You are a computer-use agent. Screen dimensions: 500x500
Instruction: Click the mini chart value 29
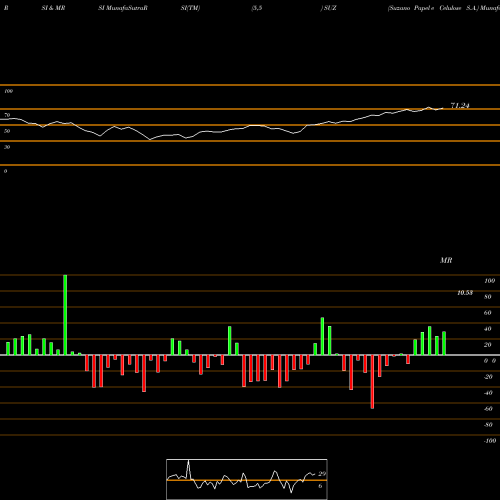(x=322, y=474)
